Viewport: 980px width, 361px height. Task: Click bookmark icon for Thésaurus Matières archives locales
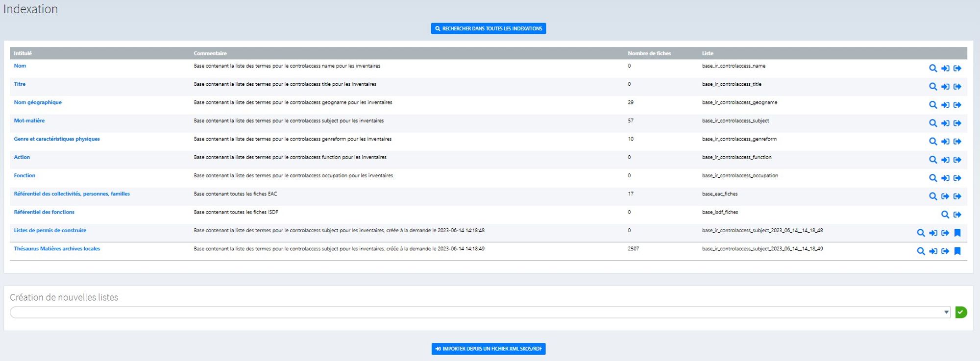point(957,251)
